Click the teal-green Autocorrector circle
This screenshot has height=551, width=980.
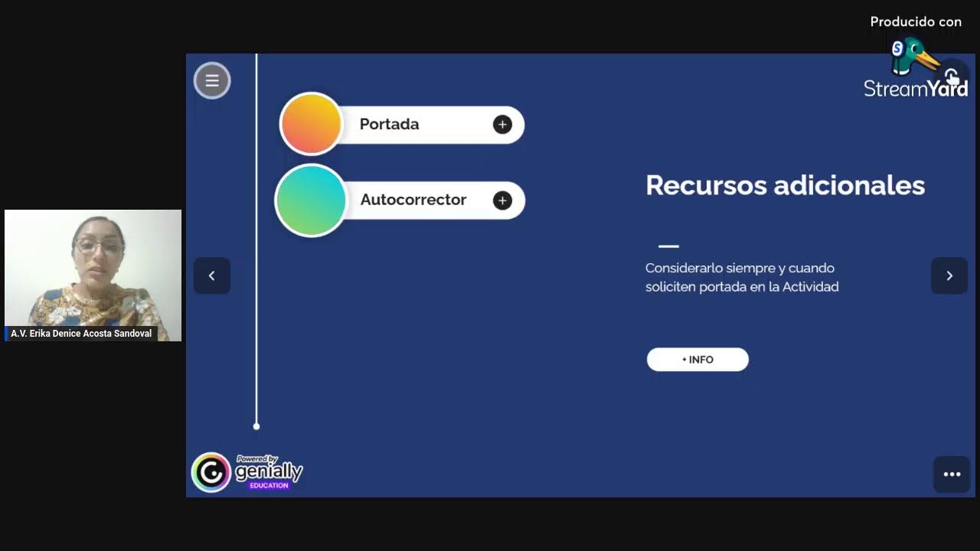pyautogui.click(x=311, y=201)
